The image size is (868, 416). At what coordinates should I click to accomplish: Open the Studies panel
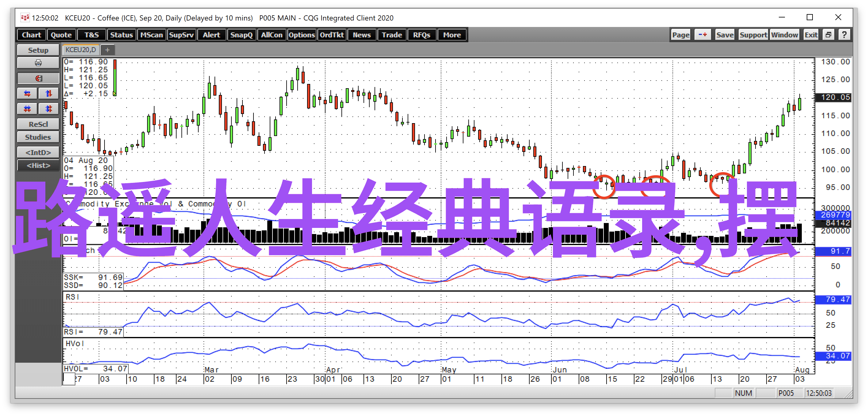point(38,137)
